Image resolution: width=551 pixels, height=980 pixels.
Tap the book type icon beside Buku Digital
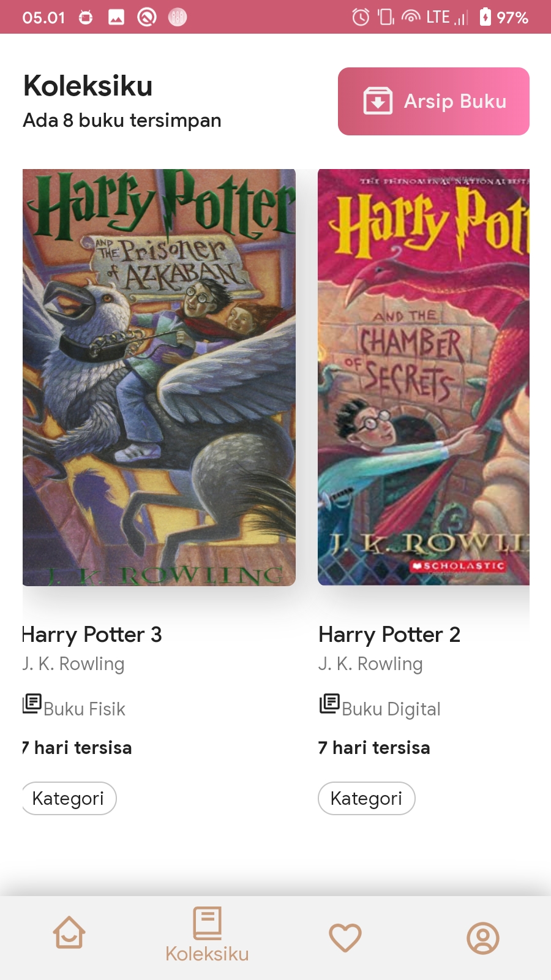[329, 704]
